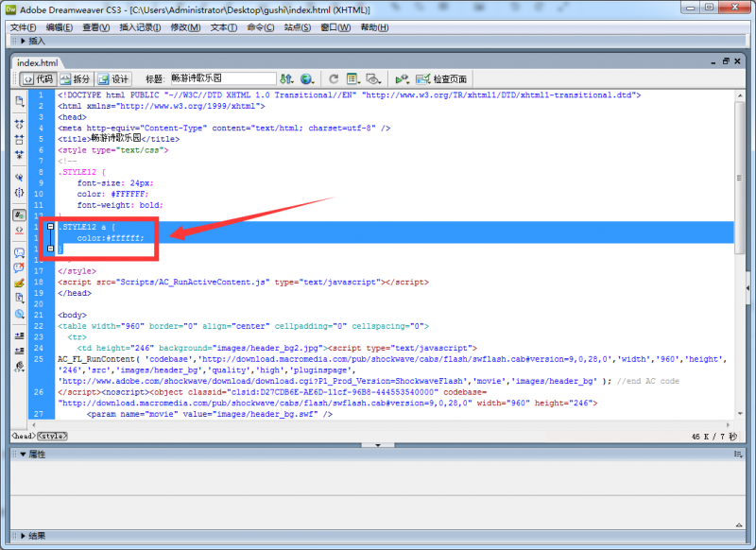
Task: Open the 文本(T) menu
Action: [x=224, y=27]
